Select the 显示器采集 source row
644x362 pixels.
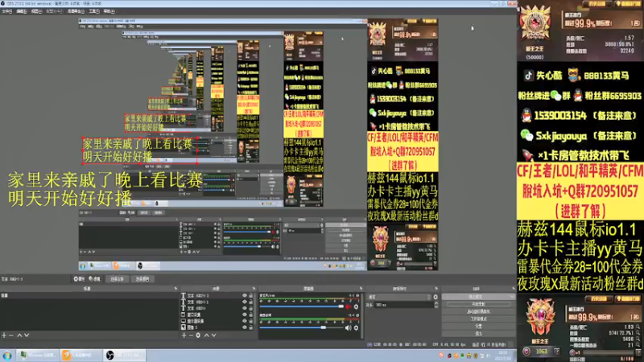click(217, 321)
